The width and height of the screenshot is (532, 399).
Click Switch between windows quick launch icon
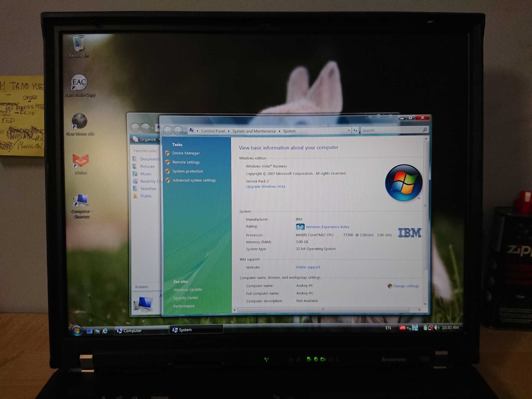97,331
